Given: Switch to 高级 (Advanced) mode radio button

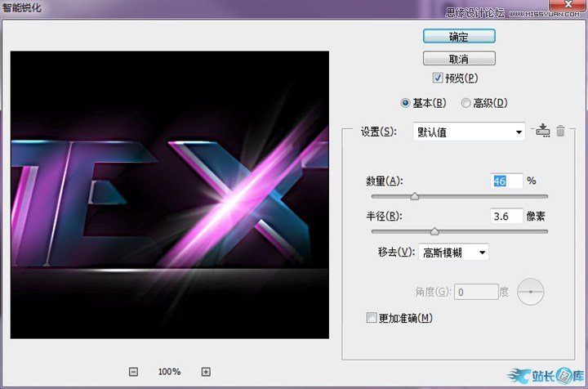Looking at the screenshot, I should click(466, 103).
